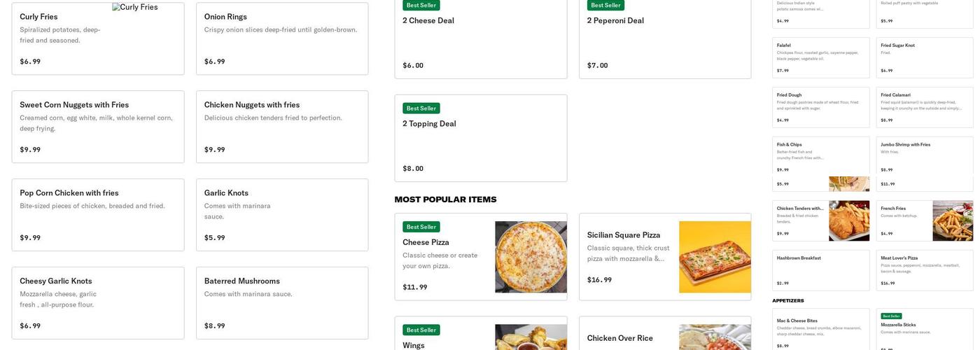This screenshot has width=980, height=350.
Task: Open the Falafel menu card
Action: pyautogui.click(x=820, y=57)
